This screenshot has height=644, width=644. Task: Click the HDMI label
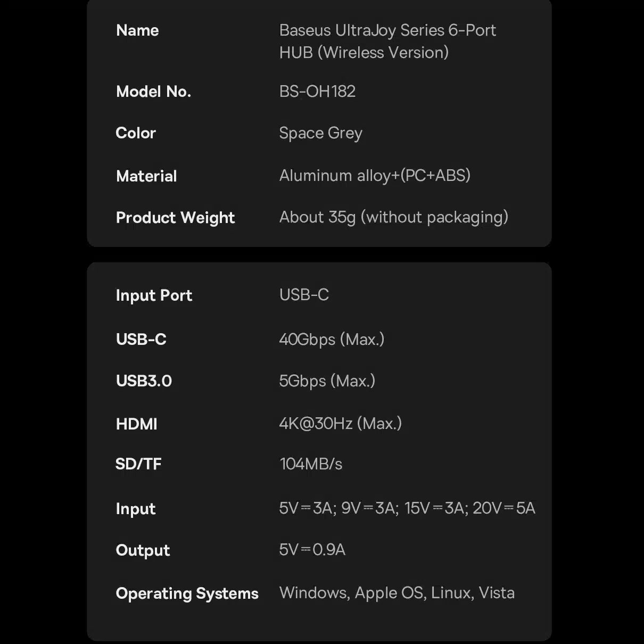(x=136, y=424)
